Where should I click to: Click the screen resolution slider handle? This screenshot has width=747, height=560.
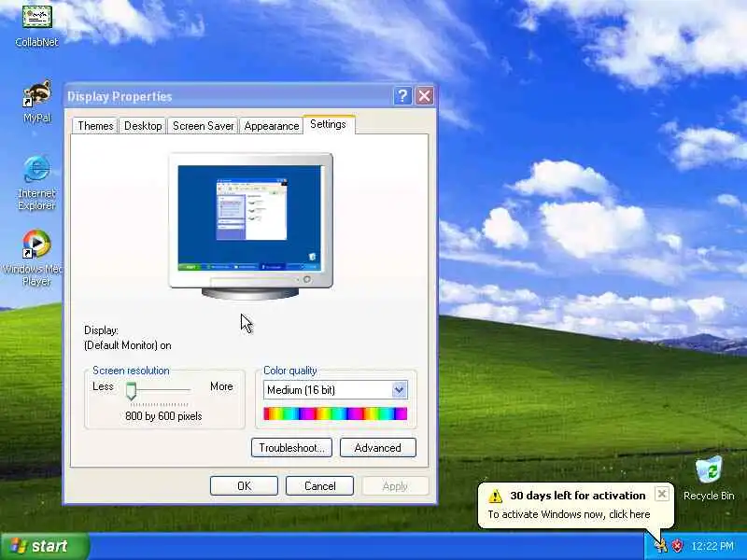[131, 391]
